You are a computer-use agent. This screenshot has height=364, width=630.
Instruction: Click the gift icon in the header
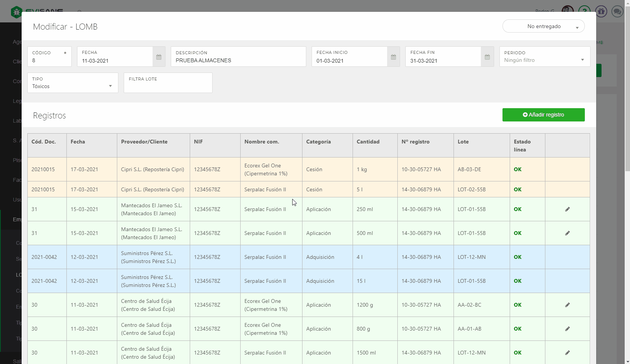coord(601,11)
